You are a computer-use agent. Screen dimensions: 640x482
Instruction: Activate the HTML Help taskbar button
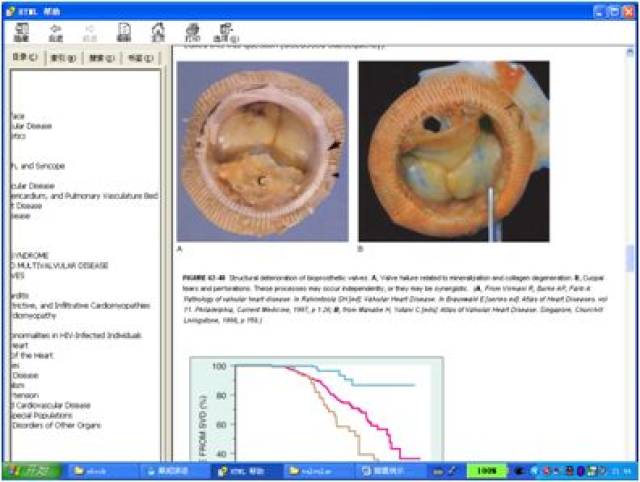point(245,471)
